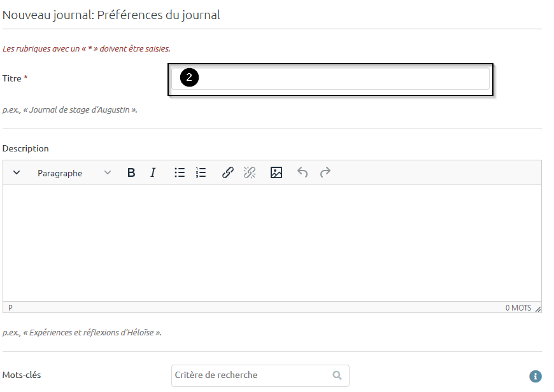Toggle bold formatting in the Description editor
Screen dimensions: 554x392
click(x=131, y=172)
